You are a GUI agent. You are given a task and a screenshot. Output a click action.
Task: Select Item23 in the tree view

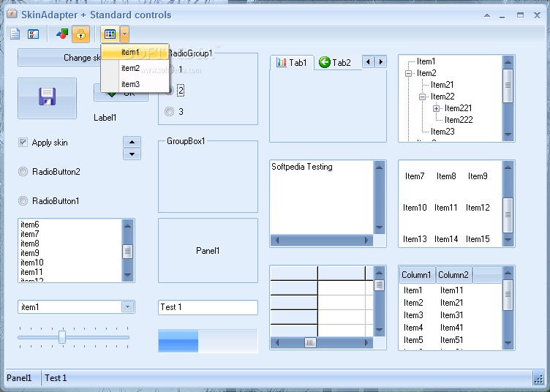pos(442,132)
